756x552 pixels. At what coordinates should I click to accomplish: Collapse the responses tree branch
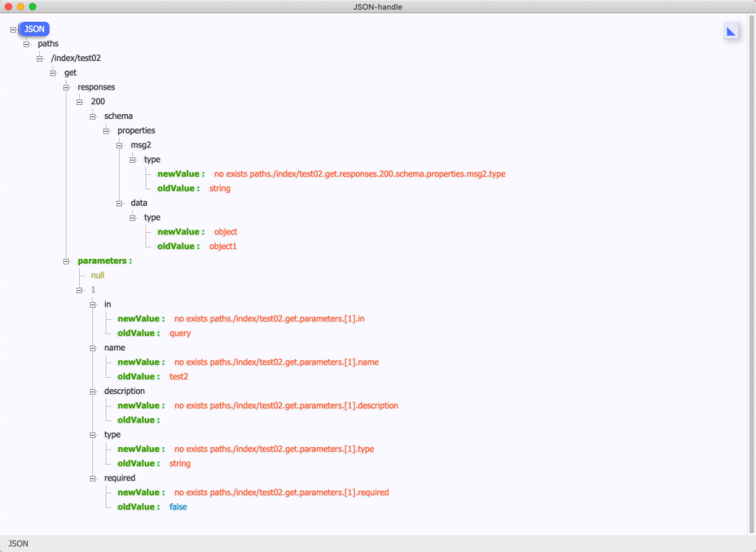66,87
